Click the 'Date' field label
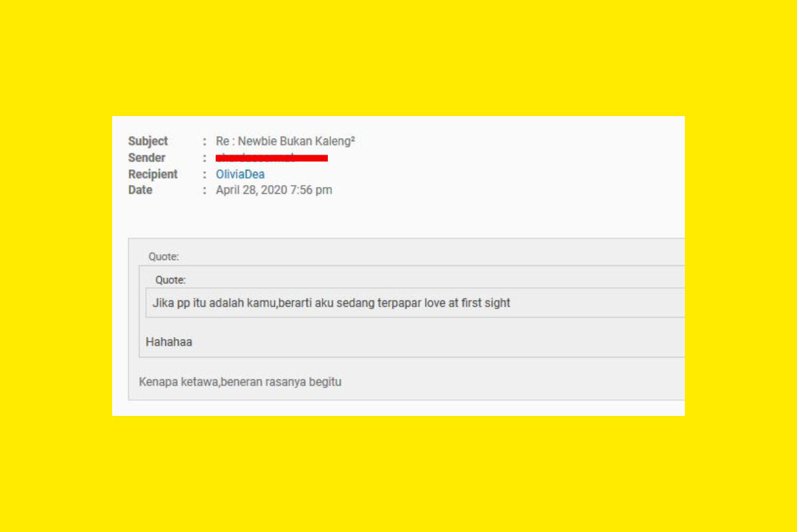 (140, 190)
